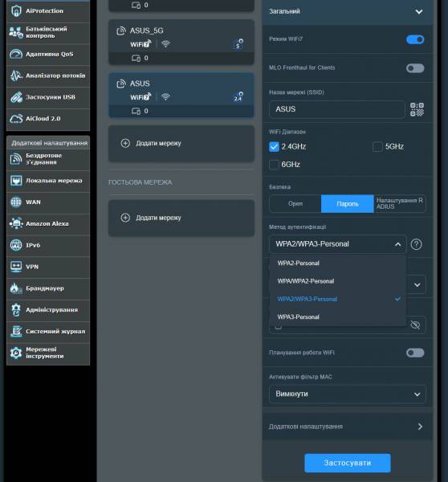Collapse the WPA2/WPA3-Personal authentication dropdown

click(338, 244)
